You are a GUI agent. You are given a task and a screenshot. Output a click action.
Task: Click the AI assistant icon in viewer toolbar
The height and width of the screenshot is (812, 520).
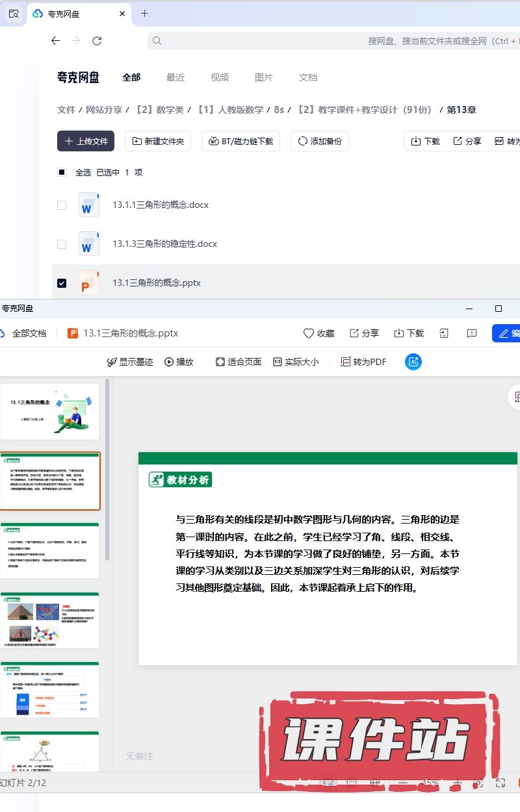pyautogui.click(x=413, y=362)
